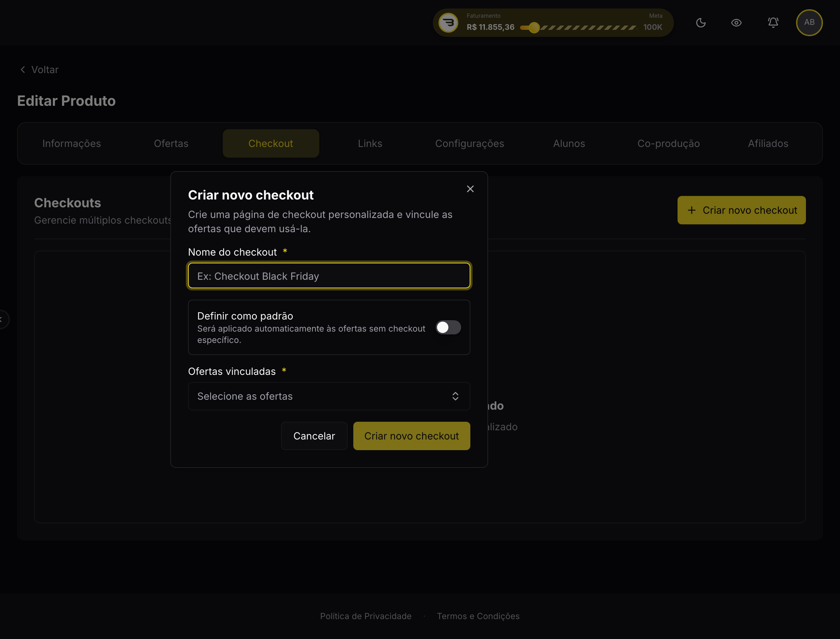This screenshot has width=840, height=639.
Task: Open the Selecione as ofertas dropdown
Action: [x=329, y=396]
